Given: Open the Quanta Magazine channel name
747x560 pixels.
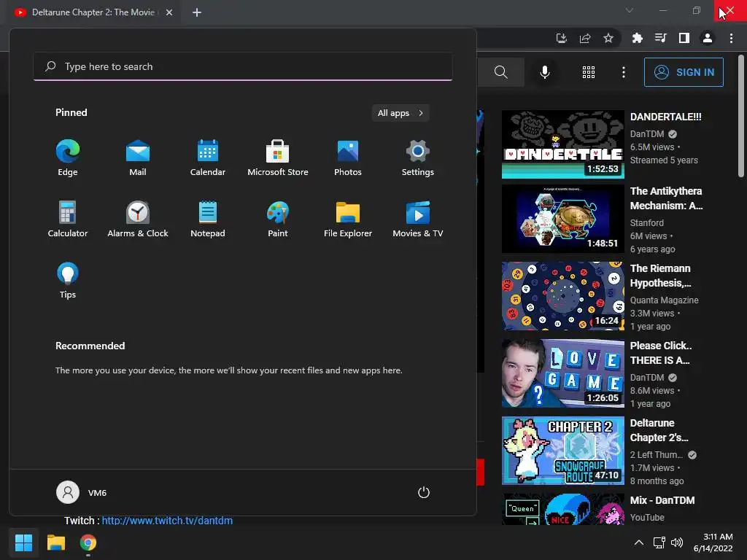Looking at the screenshot, I should click(x=664, y=300).
